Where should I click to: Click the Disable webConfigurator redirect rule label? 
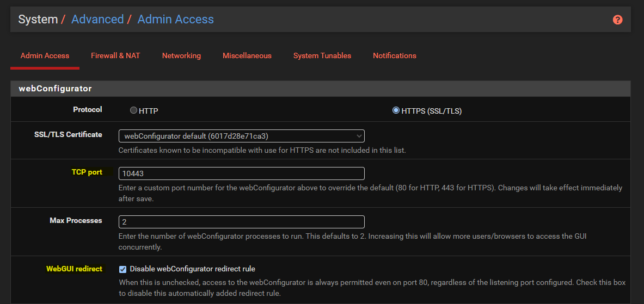[x=192, y=269]
